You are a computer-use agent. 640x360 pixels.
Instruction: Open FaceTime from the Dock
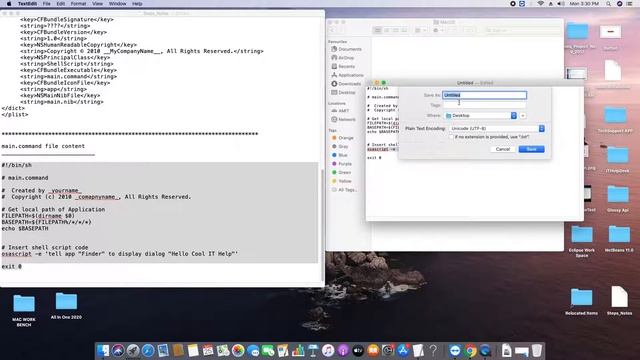(268, 350)
